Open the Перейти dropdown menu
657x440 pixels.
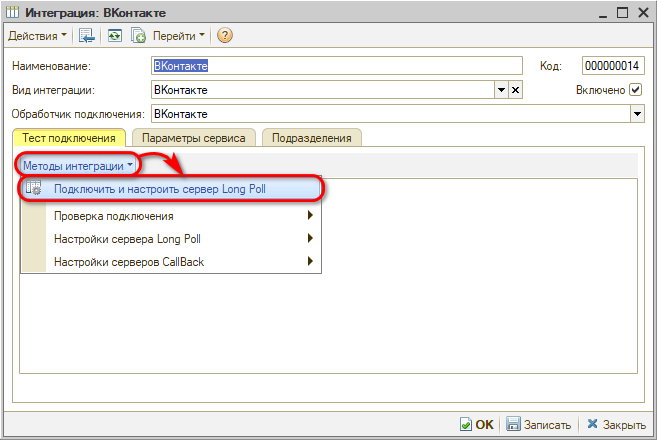tap(178, 36)
